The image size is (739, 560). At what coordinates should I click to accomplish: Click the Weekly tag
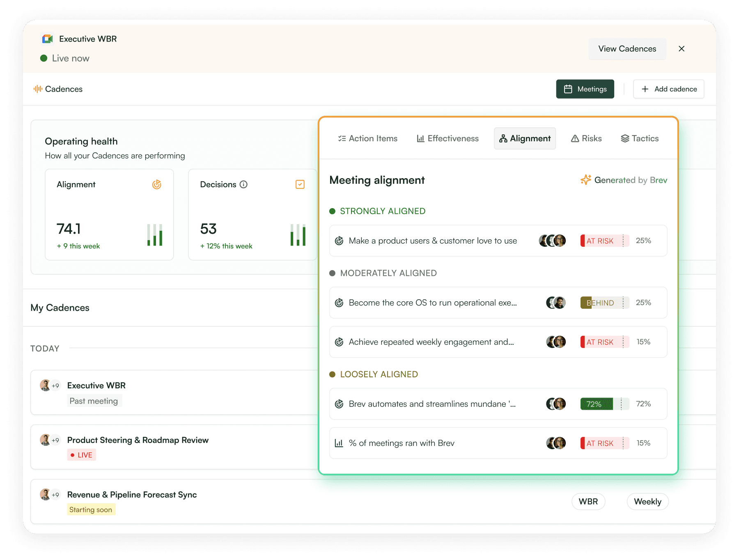coord(648,502)
